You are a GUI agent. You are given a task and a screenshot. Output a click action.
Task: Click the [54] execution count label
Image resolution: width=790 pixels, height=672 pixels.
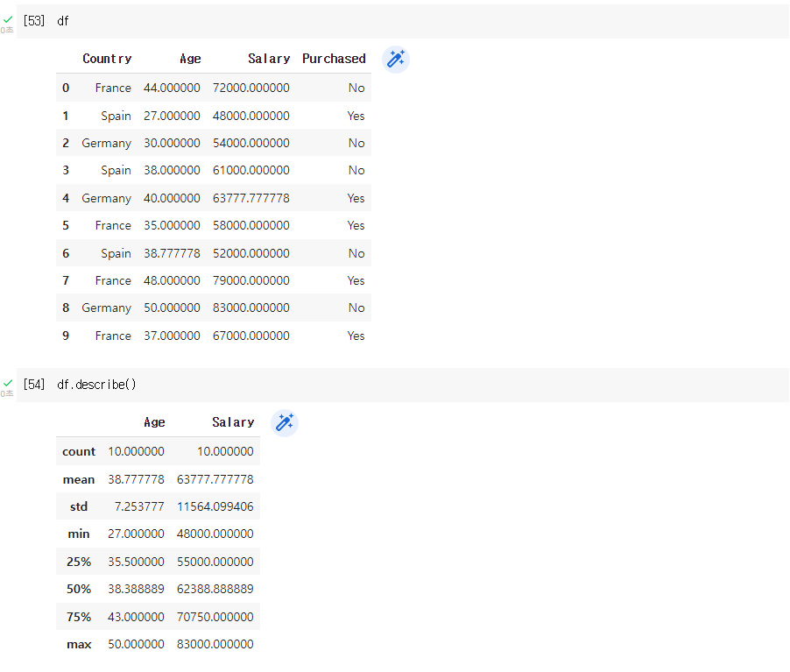tap(34, 385)
